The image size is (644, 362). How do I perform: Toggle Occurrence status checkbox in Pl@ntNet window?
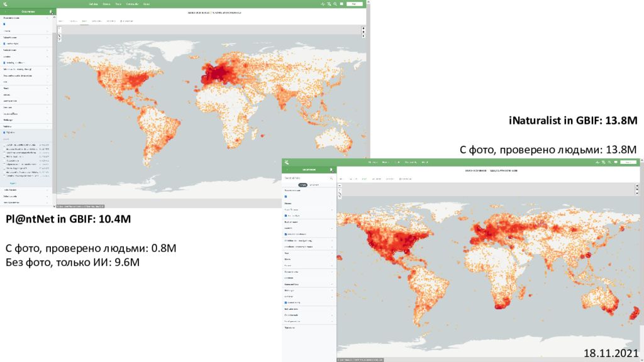coord(4,25)
